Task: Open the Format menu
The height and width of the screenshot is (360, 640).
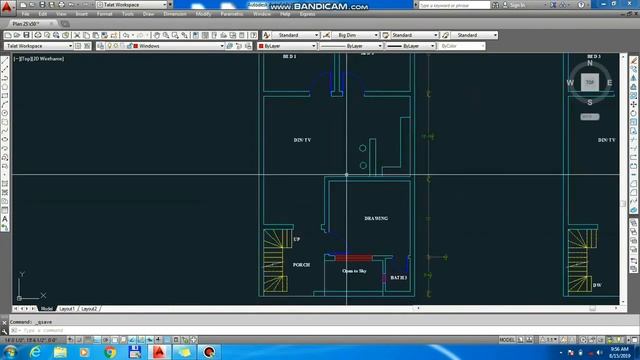Action: click(104, 14)
